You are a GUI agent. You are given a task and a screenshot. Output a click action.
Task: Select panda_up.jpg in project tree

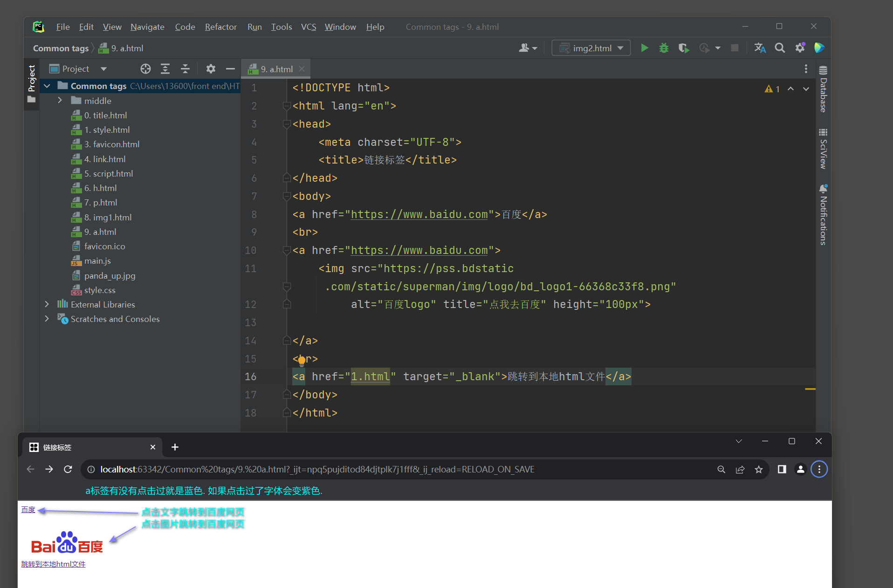click(x=110, y=275)
